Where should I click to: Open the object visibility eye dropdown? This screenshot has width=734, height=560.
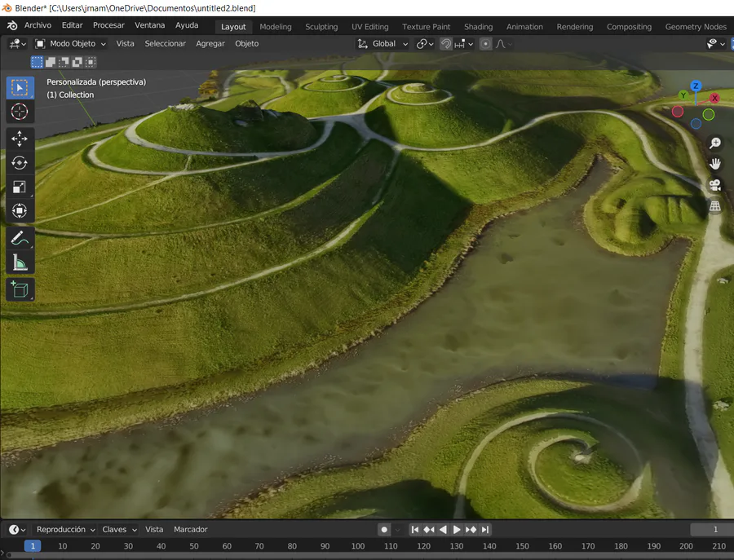716,44
